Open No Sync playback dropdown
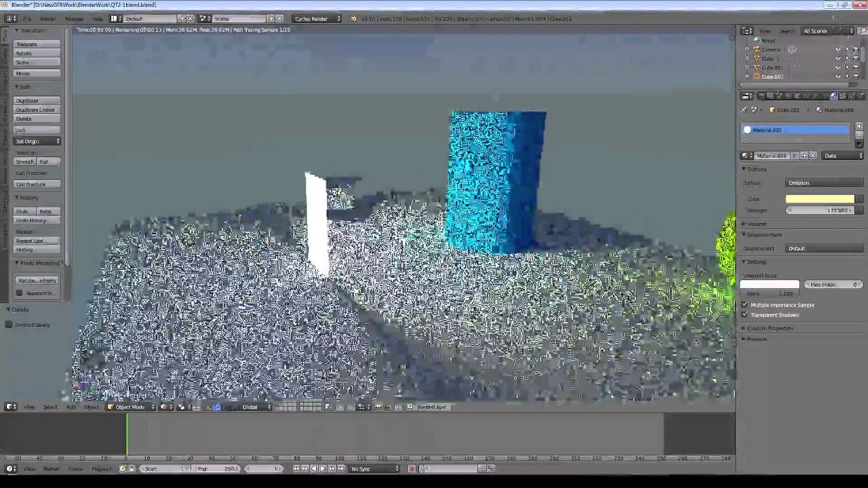The width and height of the screenshot is (868, 488). [374, 468]
